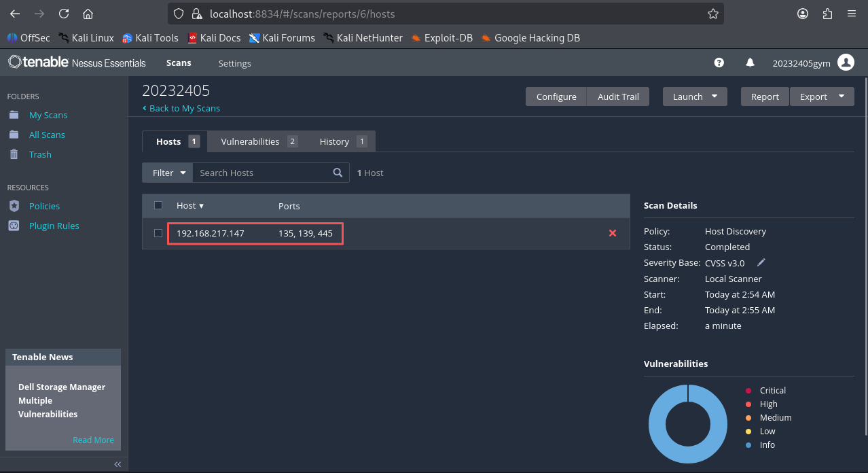This screenshot has width=868, height=473.
Task: Click the My Scans folder icon
Action: point(14,115)
